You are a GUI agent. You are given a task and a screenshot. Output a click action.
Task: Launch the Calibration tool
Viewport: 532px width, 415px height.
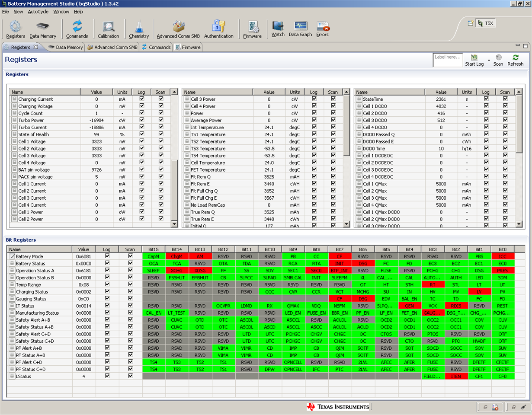pos(108,30)
